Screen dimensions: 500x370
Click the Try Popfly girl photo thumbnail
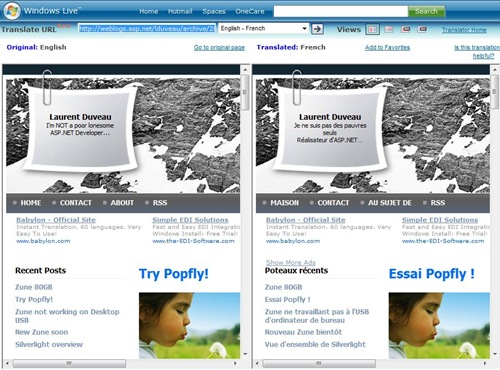pyautogui.click(x=189, y=326)
